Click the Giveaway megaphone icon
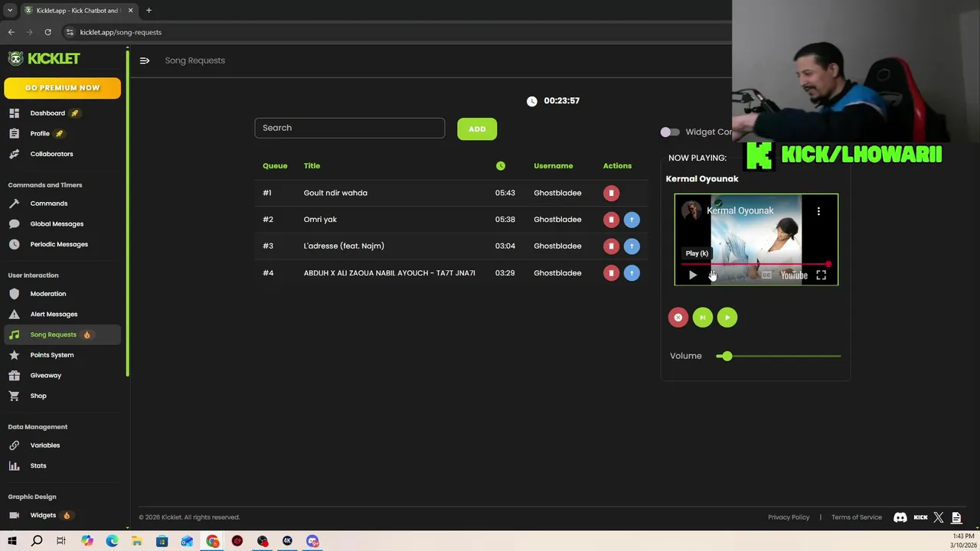The height and width of the screenshot is (551, 980). tap(14, 375)
